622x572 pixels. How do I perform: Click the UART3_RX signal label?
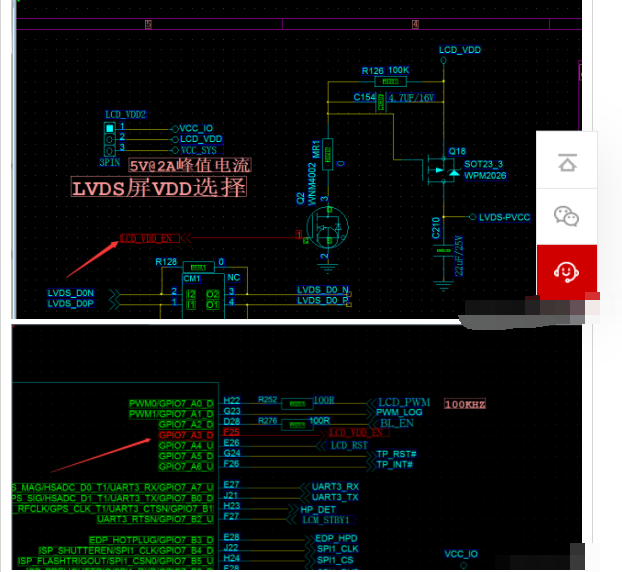328,486
